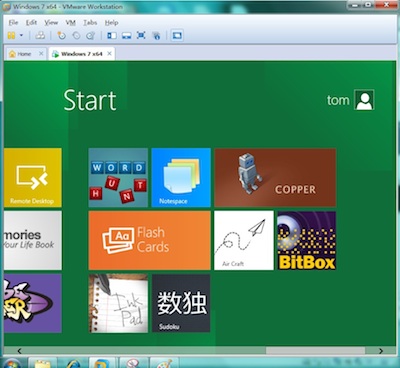Open the VM menu
Image resolution: width=400 pixels, height=368 pixels.
[x=70, y=23]
